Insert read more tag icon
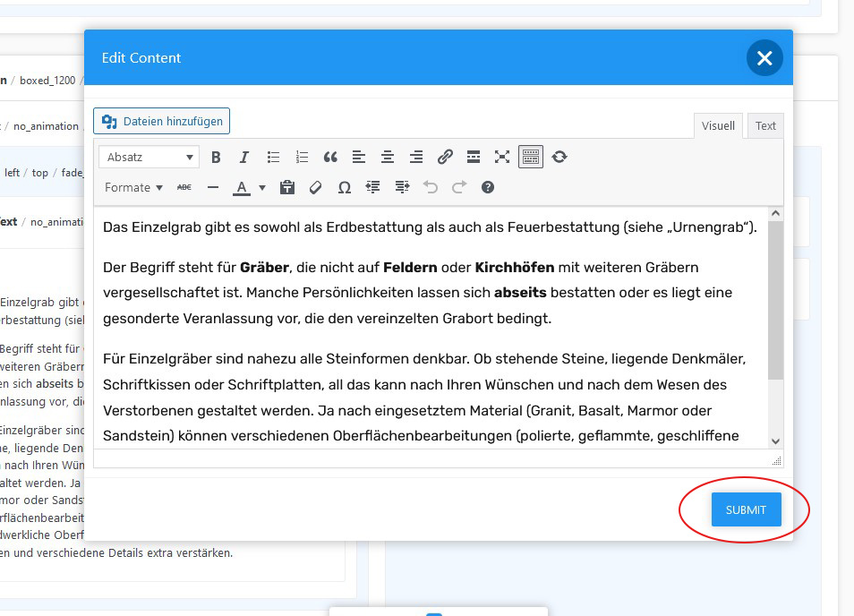Image resolution: width=854 pixels, height=616 pixels. point(474,158)
